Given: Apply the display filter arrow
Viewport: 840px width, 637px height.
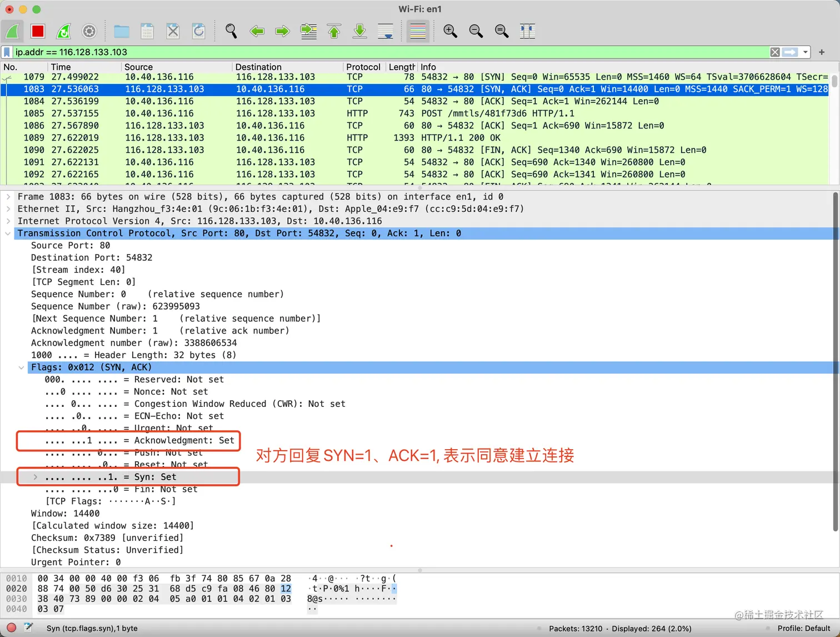Looking at the screenshot, I should 789,52.
